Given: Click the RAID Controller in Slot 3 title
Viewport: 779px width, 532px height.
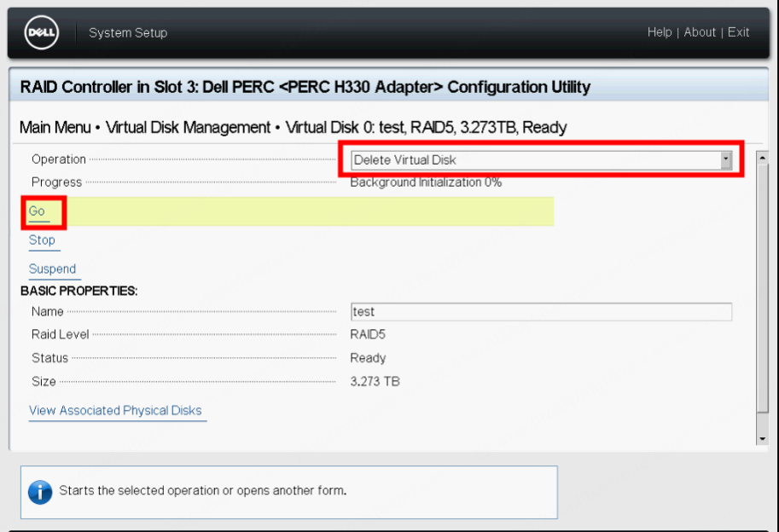Looking at the screenshot, I should click(305, 87).
